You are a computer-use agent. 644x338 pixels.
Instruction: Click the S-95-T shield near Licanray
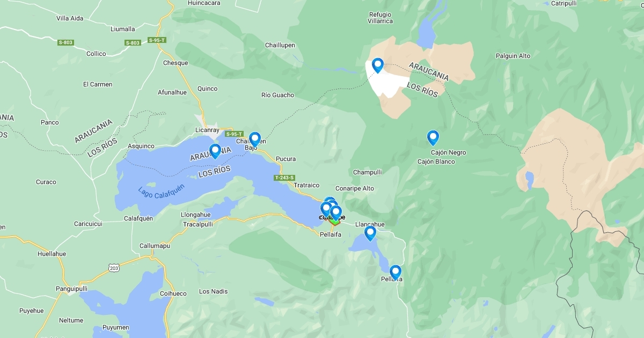tap(234, 134)
